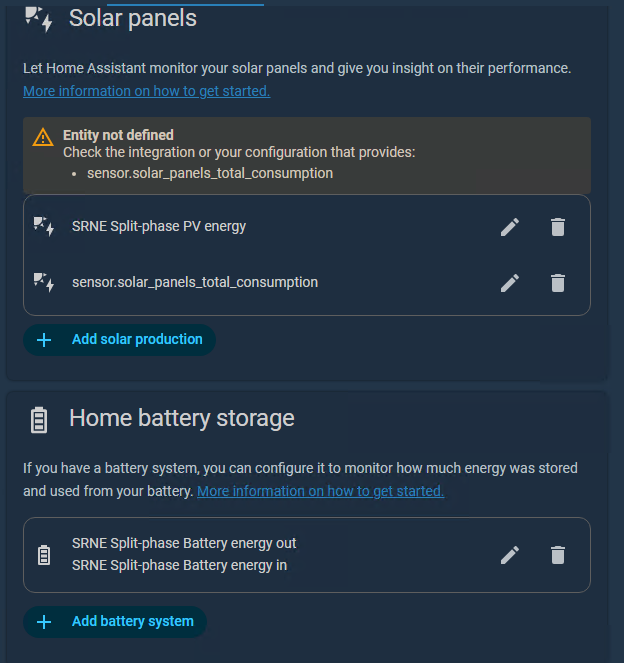This screenshot has height=663, width=624.
Task: Click the plus icon for battery system
Action: (44, 622)
